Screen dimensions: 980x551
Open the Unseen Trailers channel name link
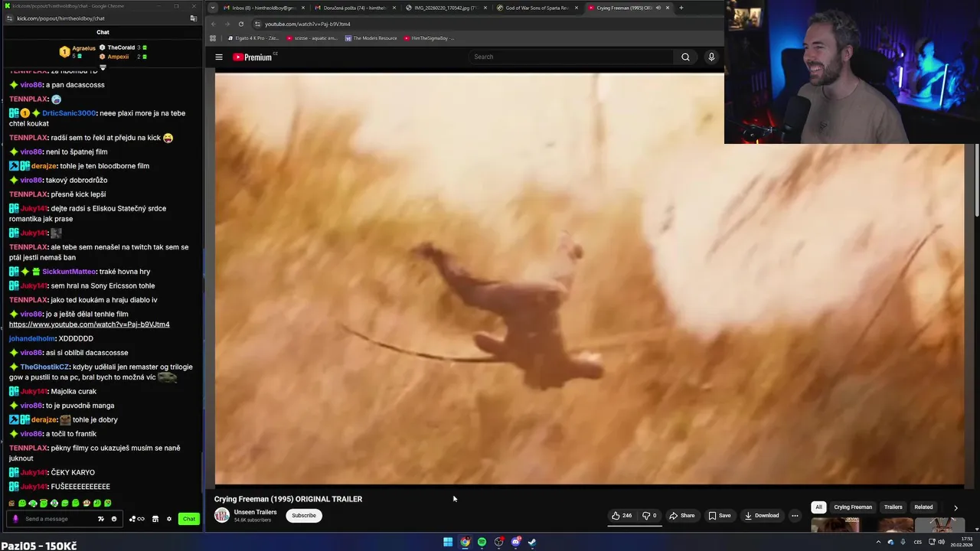coord(255,512)
